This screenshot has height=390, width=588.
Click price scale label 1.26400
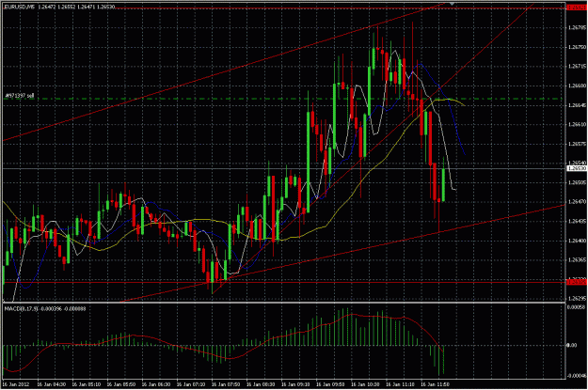577,241
